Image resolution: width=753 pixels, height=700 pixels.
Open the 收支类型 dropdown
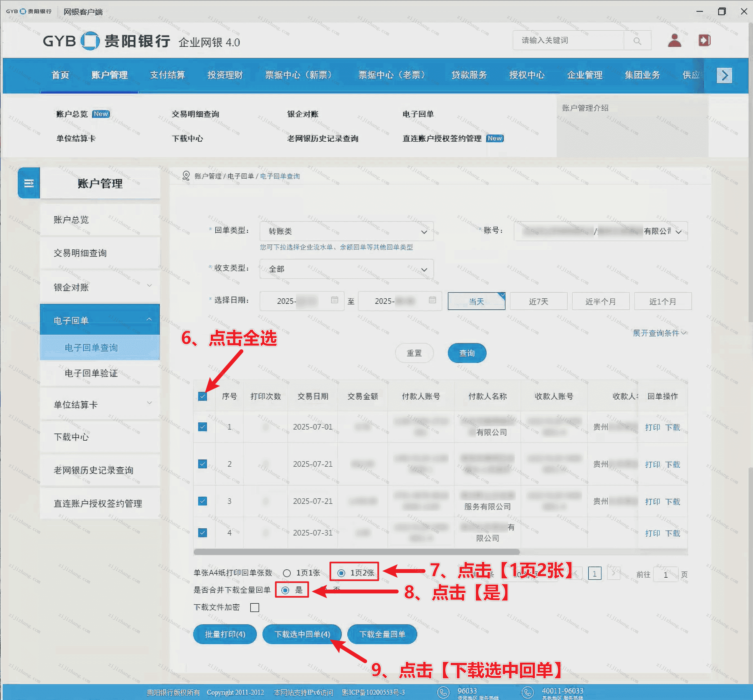coord(346,269)
